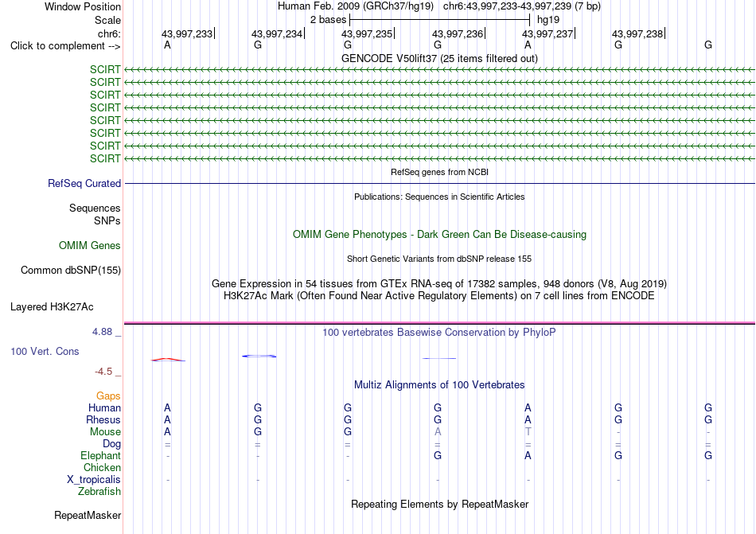Click the 'Window Position' track label
756x534 pixels.
83,6
